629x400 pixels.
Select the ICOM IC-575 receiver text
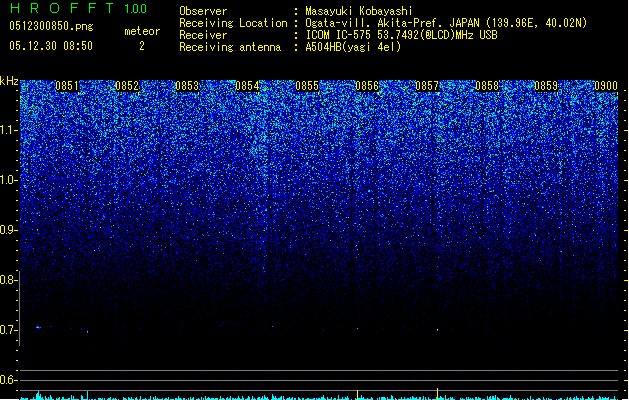pos(401,35)
